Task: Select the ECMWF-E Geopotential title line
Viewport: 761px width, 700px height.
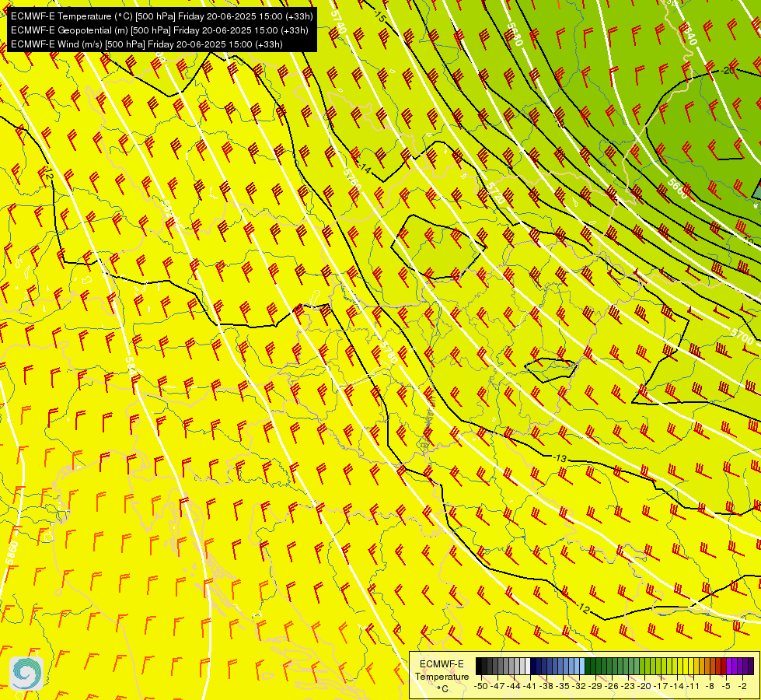Action: pos(159,30)
